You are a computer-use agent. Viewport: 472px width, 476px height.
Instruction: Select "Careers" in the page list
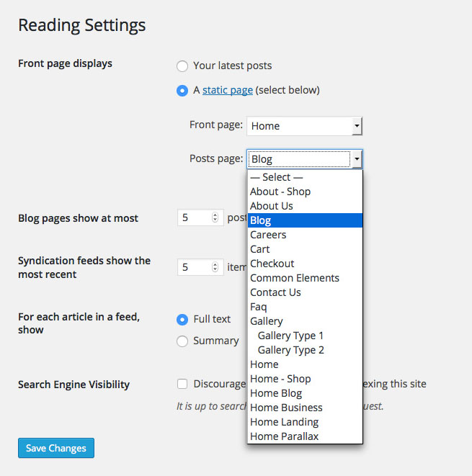(305, 235)
